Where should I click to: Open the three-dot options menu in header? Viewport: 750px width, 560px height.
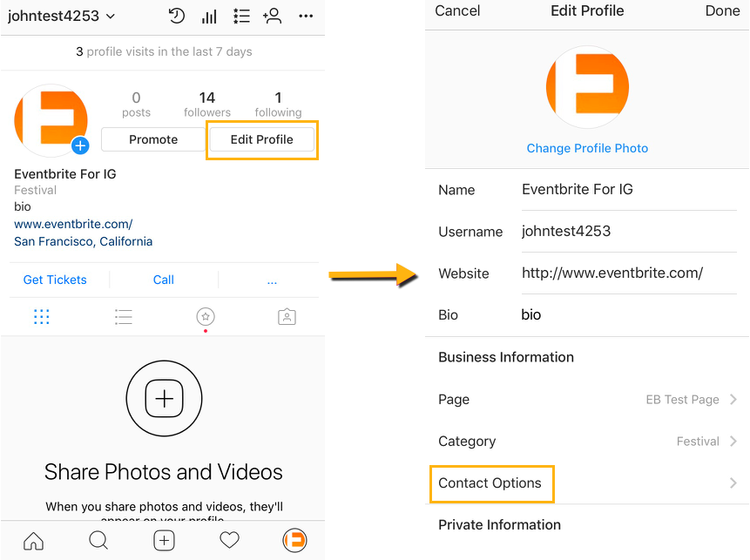[x=306, y=16]
